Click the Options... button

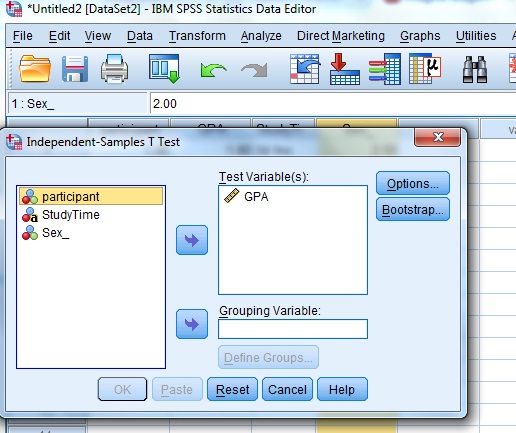coord(413,183)
